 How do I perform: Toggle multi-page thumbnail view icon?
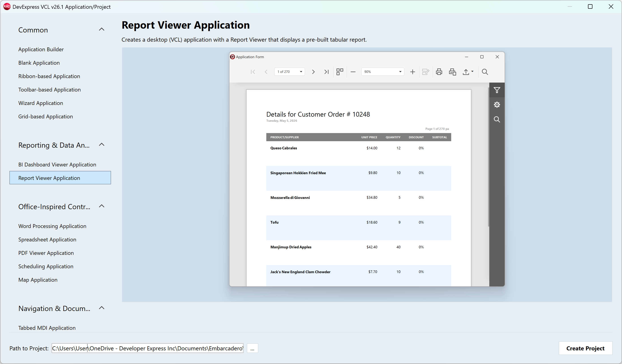[340, 72]
